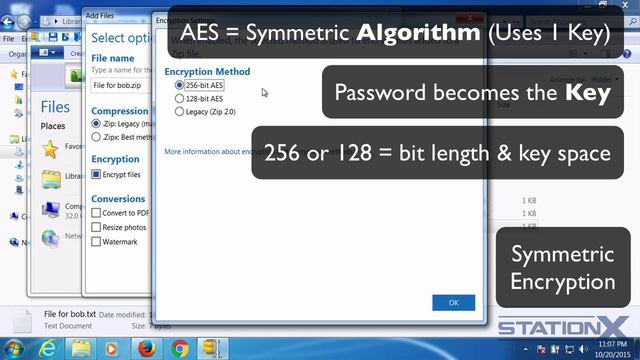Launch Google Chrome from the taskbar
The height and width of the screenshot is (360, 640).
pos(180,349)
